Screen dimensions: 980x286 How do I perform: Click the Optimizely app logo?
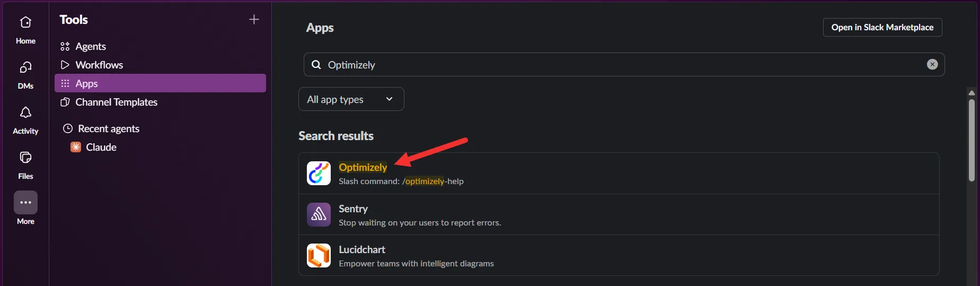click(319, 173)
